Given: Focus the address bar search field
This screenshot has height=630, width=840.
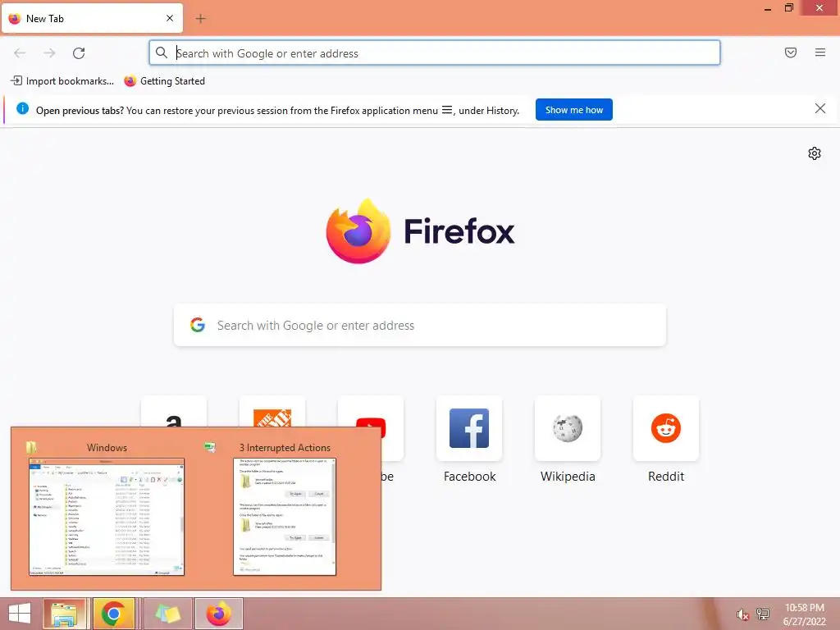Looking at the screenshot, I should [435, 53].
